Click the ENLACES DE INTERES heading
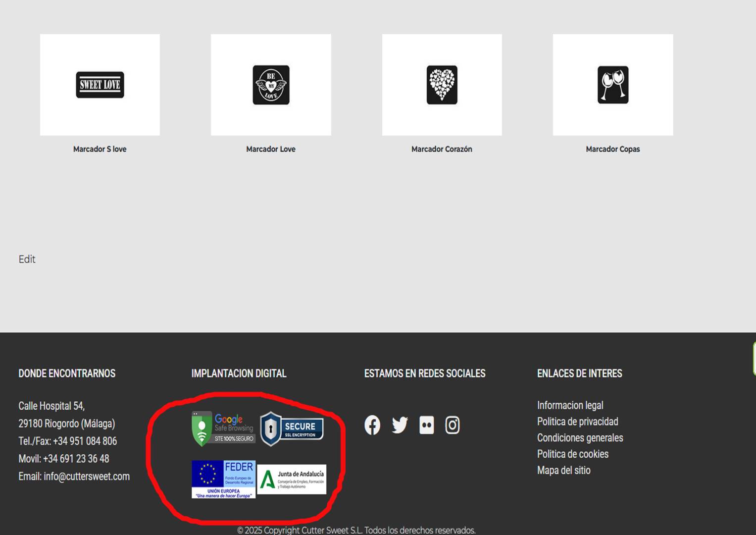The height and width of the screenshot is (535, 756). coord(579,374)
